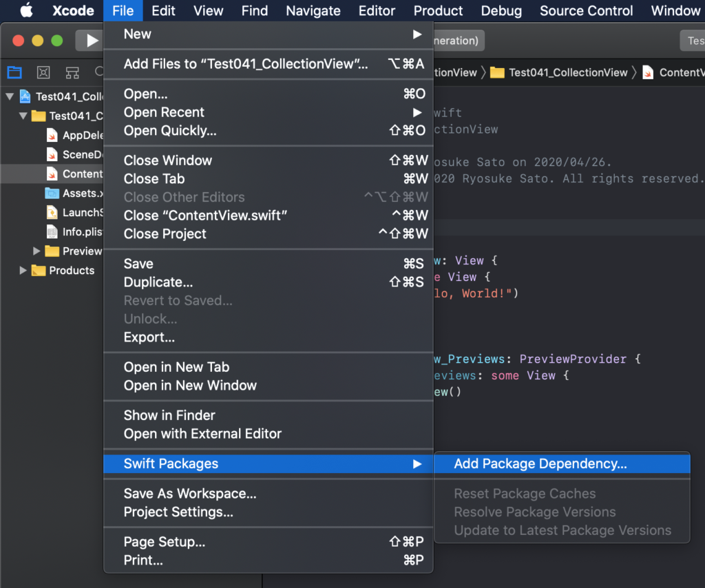The height and width of the screenshot is (588, 705).
Task: Click the ContentView swift file icon in navigator
Action: pyautogui.click(x=52, y=174)
